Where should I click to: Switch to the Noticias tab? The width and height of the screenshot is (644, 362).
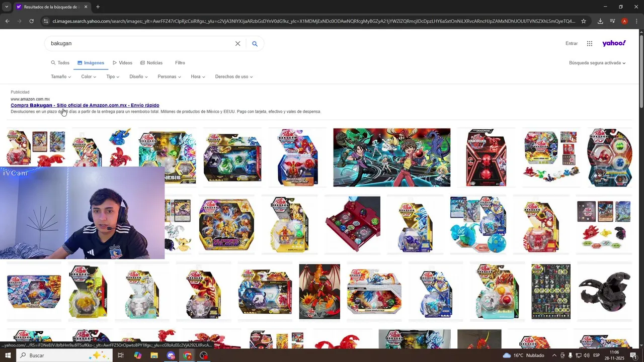[x=151, y=63]
